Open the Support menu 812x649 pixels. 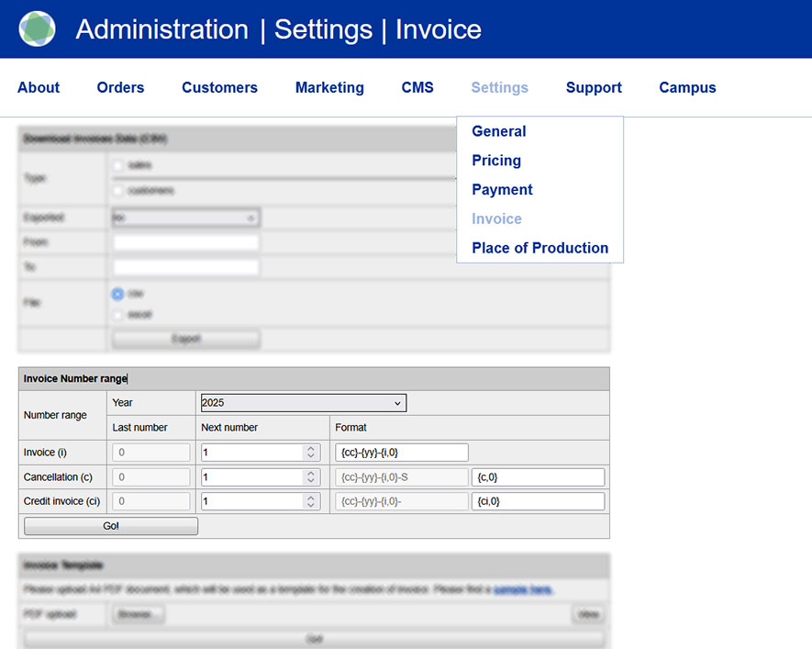[x=594, y=88]
